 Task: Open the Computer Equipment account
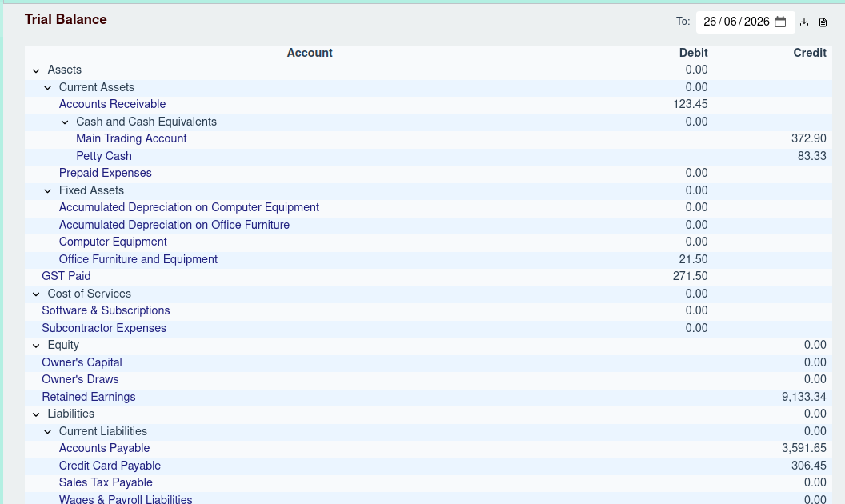coord(113,242)
